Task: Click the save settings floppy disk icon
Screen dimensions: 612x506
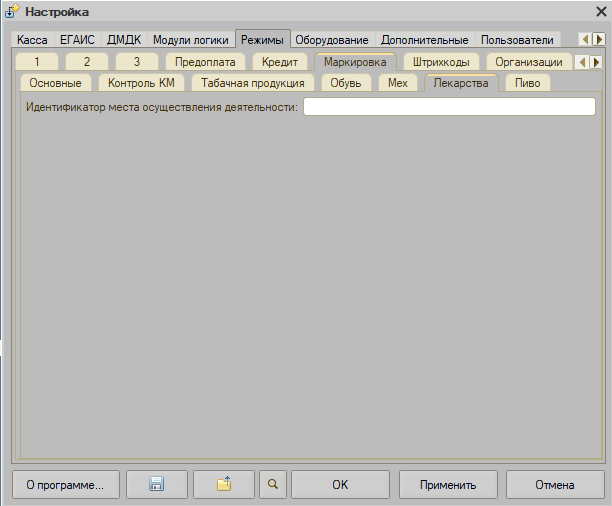Action: 155,484
